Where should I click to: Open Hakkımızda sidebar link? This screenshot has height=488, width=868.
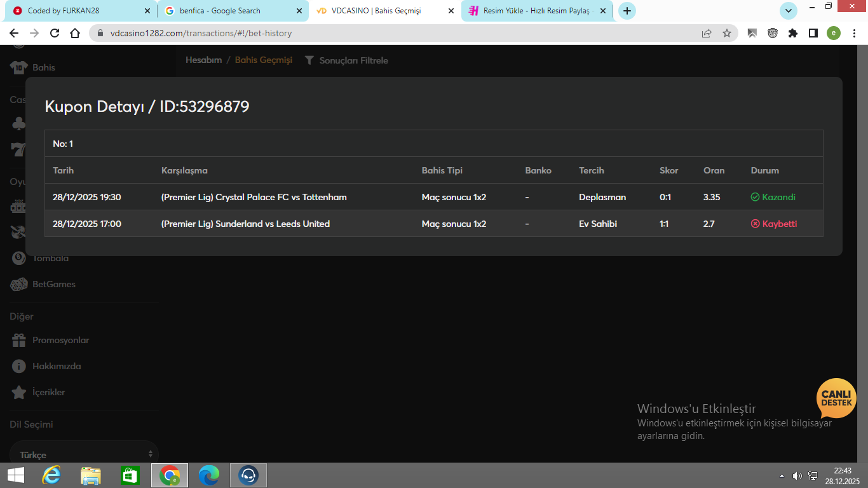[x=57, y=366]
